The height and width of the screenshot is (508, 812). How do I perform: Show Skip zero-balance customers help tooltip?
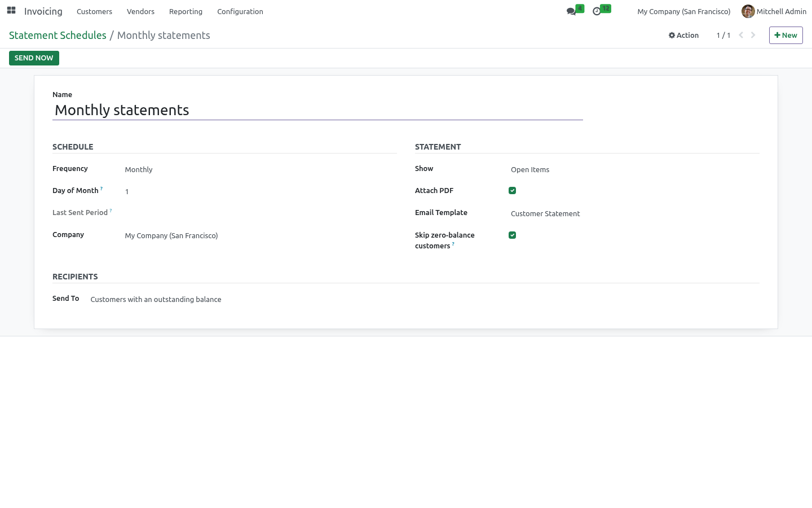click(x=453, y=244)
